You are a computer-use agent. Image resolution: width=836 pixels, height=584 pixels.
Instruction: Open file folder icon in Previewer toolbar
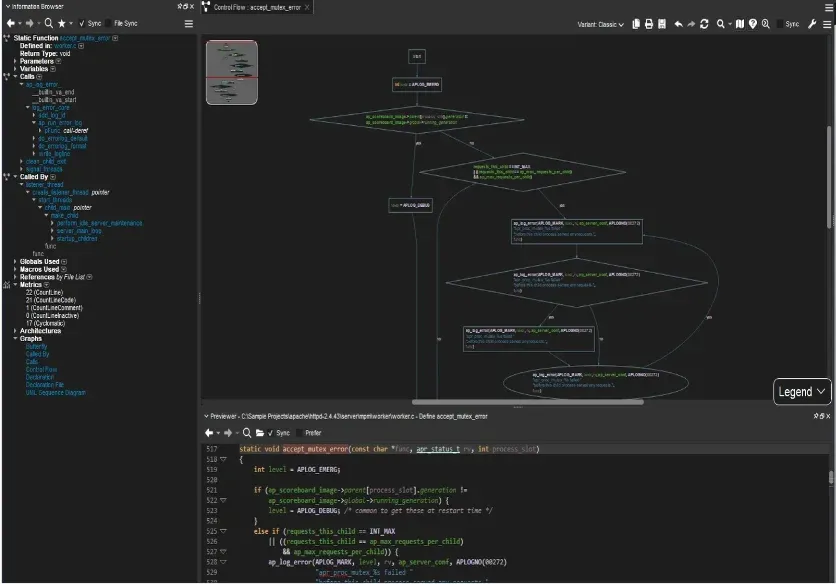click(x=260, y=433)
